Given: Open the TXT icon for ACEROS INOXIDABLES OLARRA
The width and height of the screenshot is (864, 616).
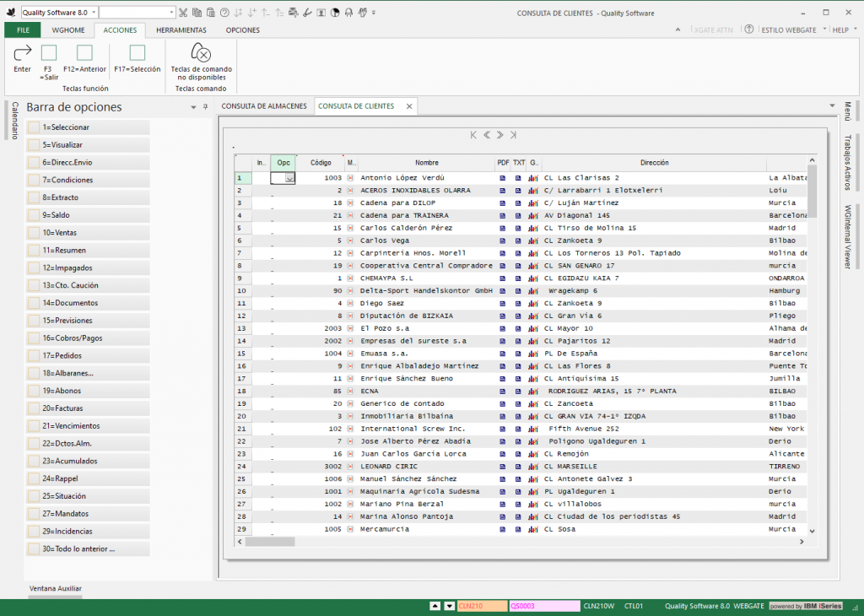Looking at the screenshot, I should [518, 191].
